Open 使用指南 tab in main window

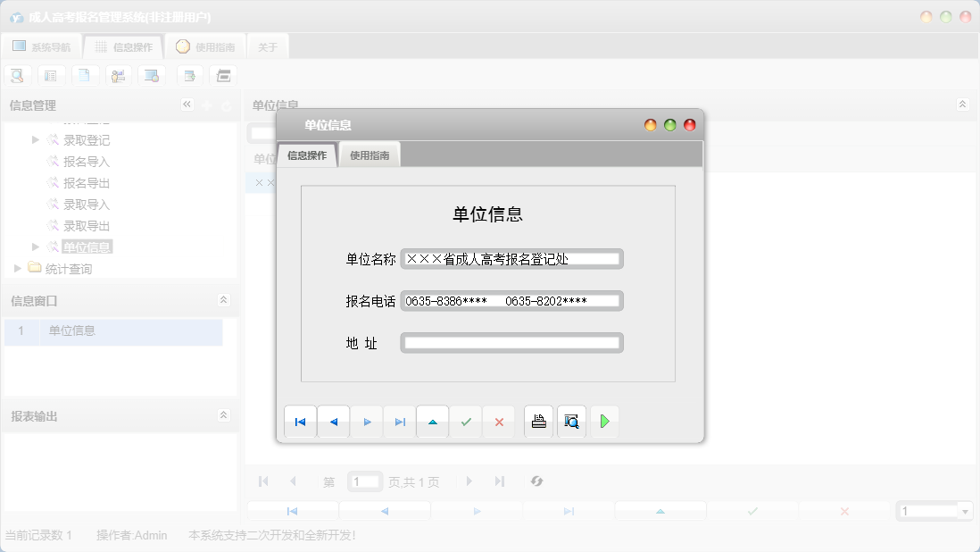point(205,46)
